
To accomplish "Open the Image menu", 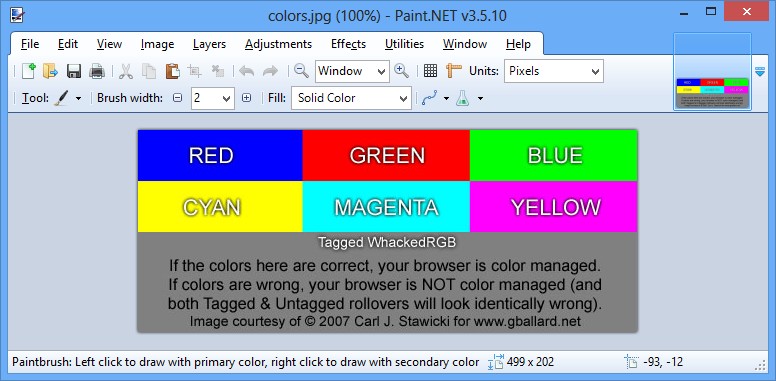I will tap(157, 44).
